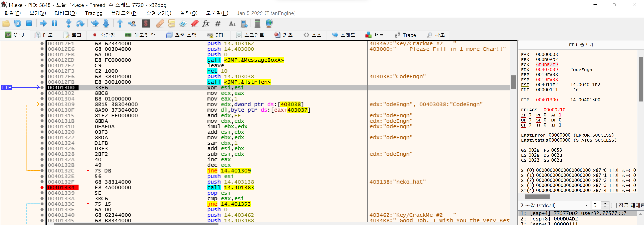The width and height of the screenshot is (644, 225).
Task: Open the calculator icon
Action: tap(257, 23)
